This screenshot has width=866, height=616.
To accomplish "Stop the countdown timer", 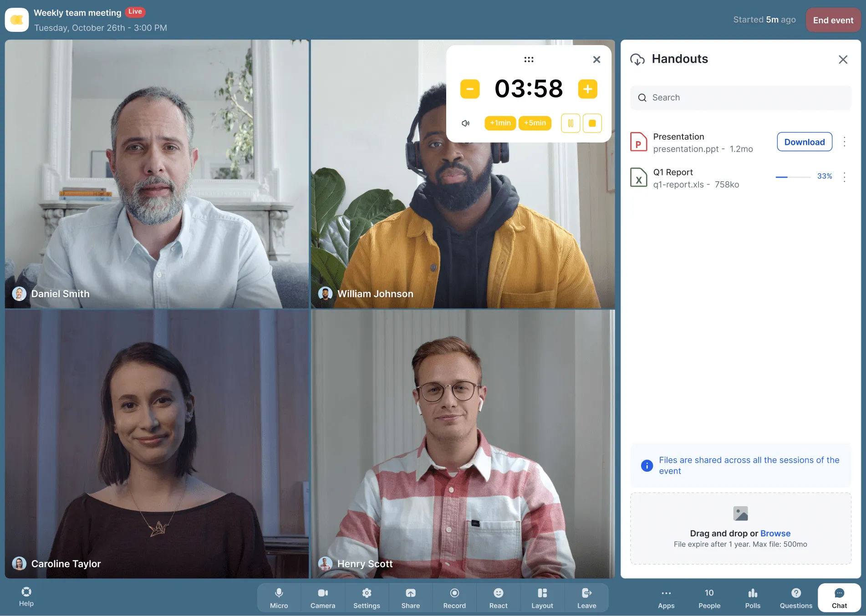I will 592,123.
